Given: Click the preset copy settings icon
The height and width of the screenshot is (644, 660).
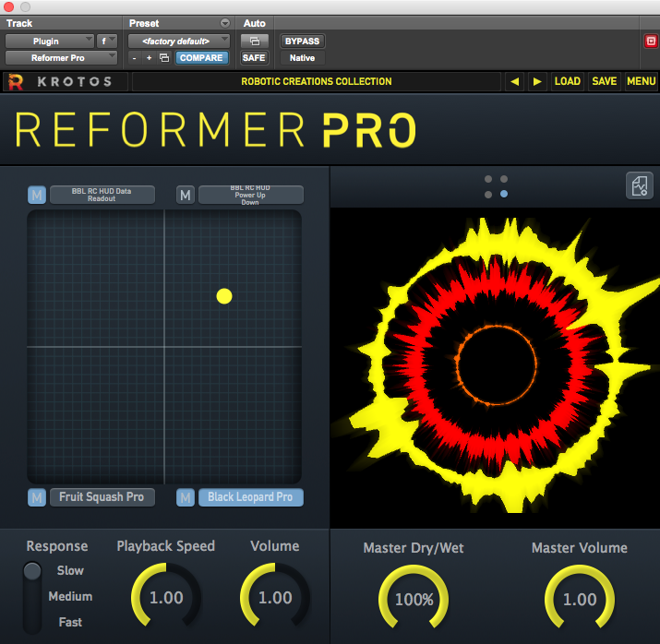Looking at the screenshot, I should 164,57.
